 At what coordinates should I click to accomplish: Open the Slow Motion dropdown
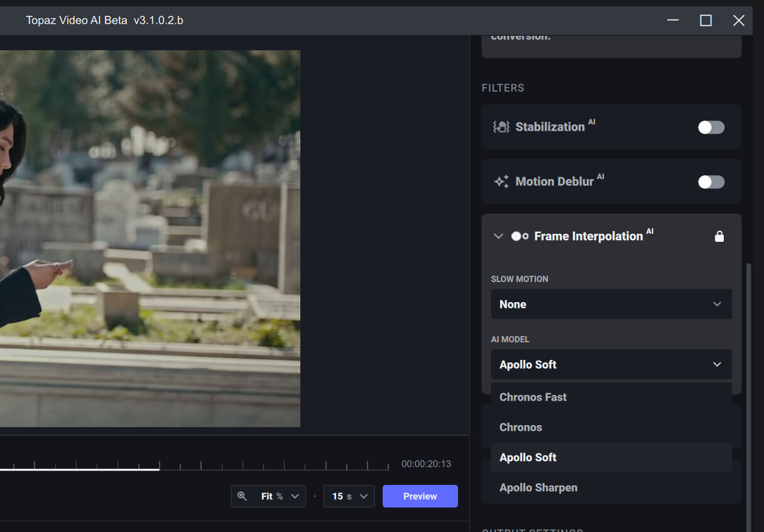(x=611, y=304)
